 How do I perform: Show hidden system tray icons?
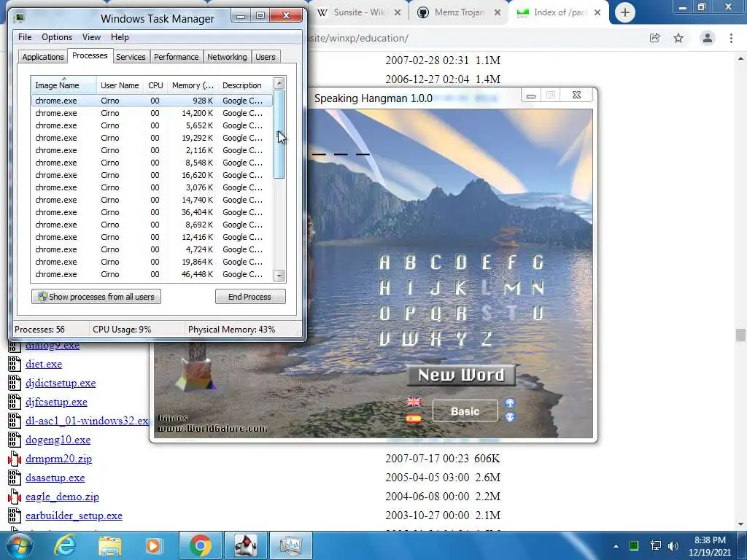click(x=616, y=546)
